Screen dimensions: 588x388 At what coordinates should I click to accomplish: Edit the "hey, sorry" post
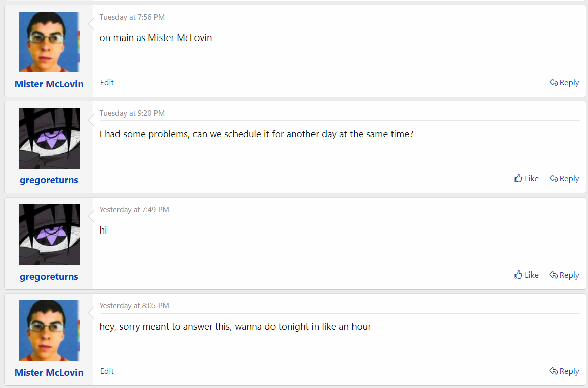click(x=107, y=371)
